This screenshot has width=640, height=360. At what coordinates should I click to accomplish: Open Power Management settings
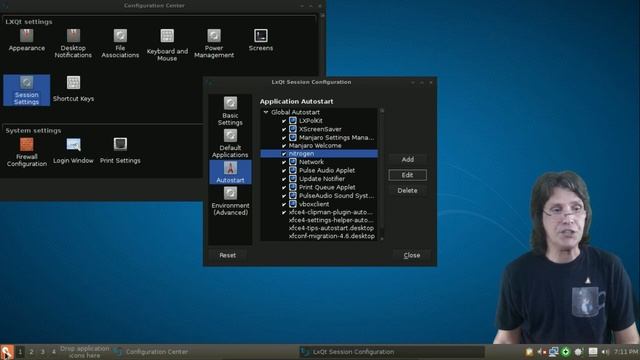[214, 43]
